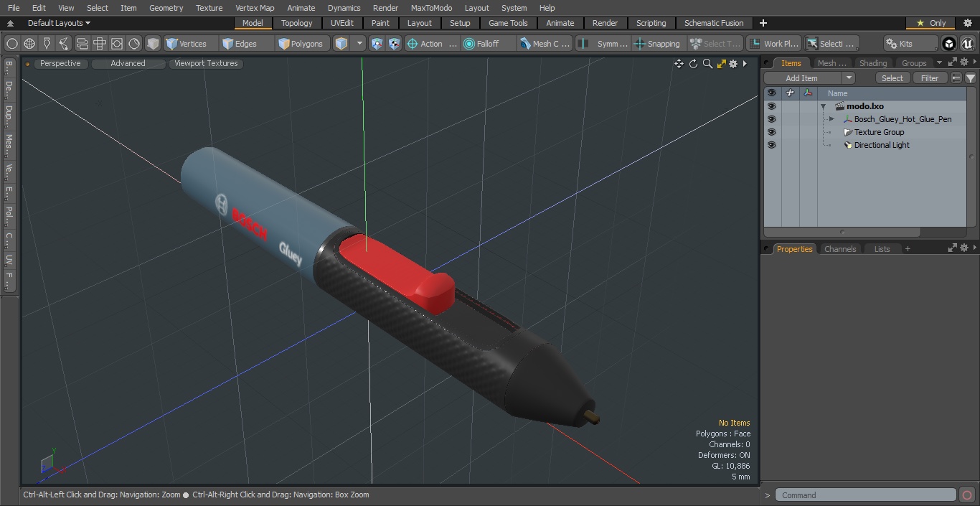The image size is (980, 506).
Task: Open the Default Layouts dropdown
Action: (x=59, y=23)
